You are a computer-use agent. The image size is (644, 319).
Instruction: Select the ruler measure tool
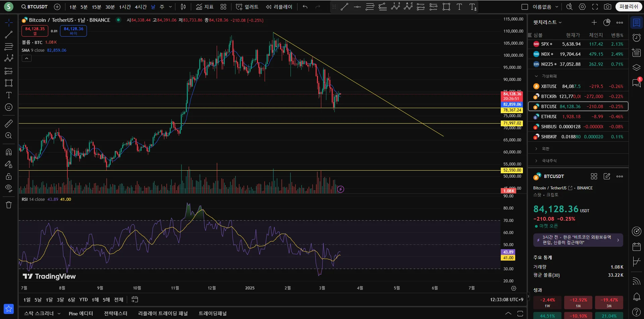point(9,124)
